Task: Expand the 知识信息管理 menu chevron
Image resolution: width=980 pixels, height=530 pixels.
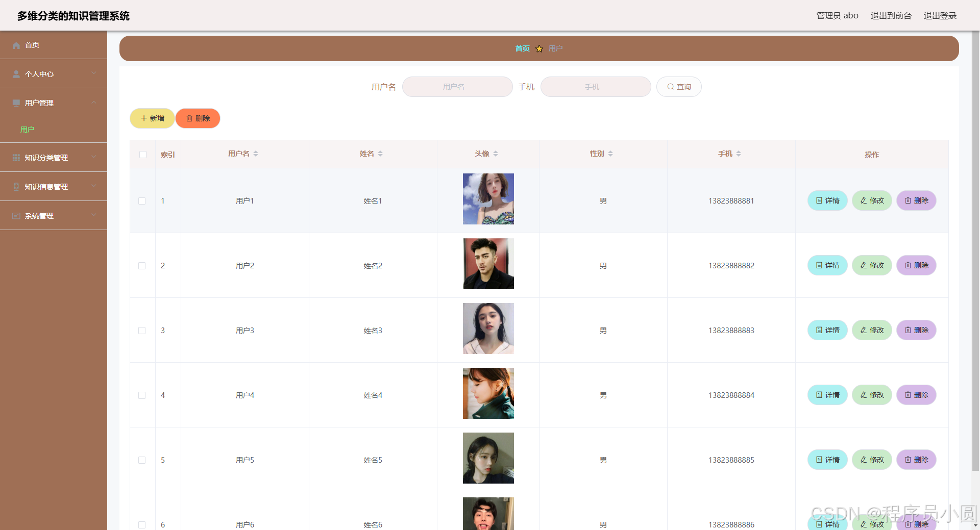Action: tap(94, 186)
